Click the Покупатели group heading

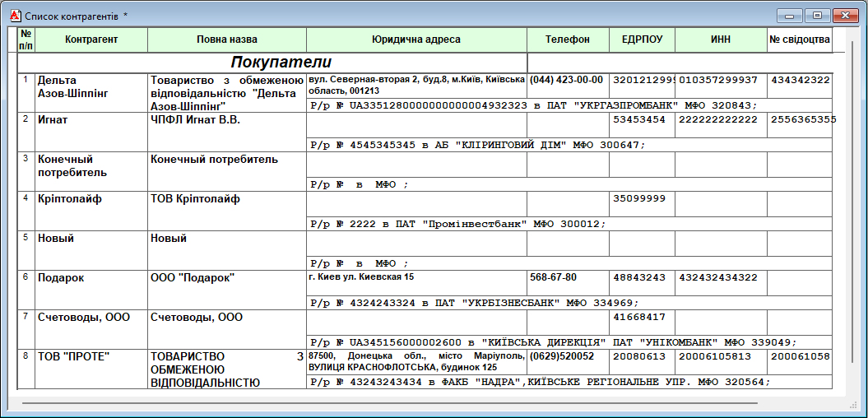tap(281, 62)
